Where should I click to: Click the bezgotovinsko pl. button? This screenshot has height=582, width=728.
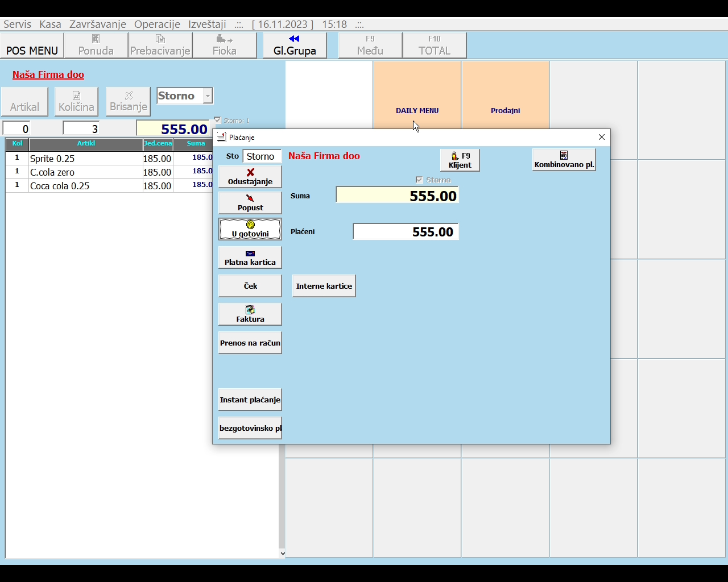[250, 428]
